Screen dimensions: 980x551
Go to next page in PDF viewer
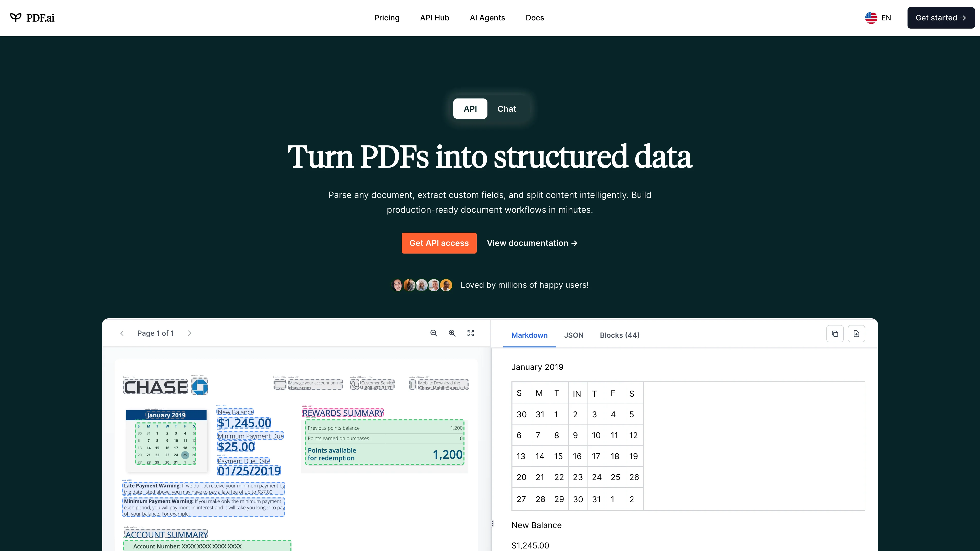coord(189,333)
